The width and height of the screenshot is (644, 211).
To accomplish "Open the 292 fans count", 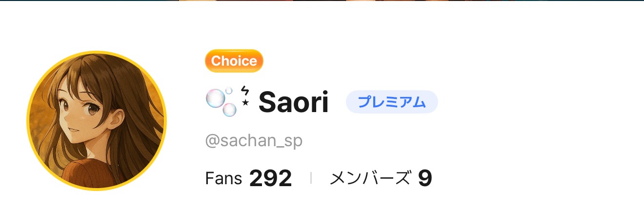I will (270, 179).
